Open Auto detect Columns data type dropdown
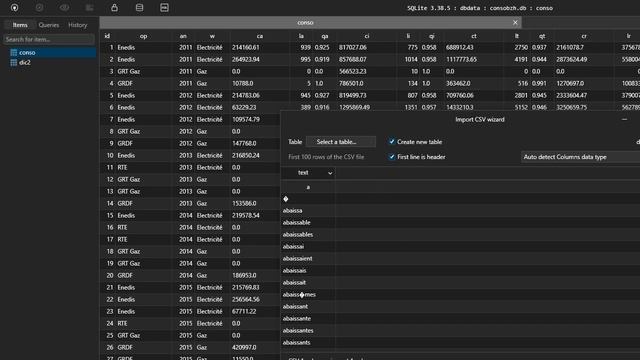 pyautogui.click(x=580, y=157)
